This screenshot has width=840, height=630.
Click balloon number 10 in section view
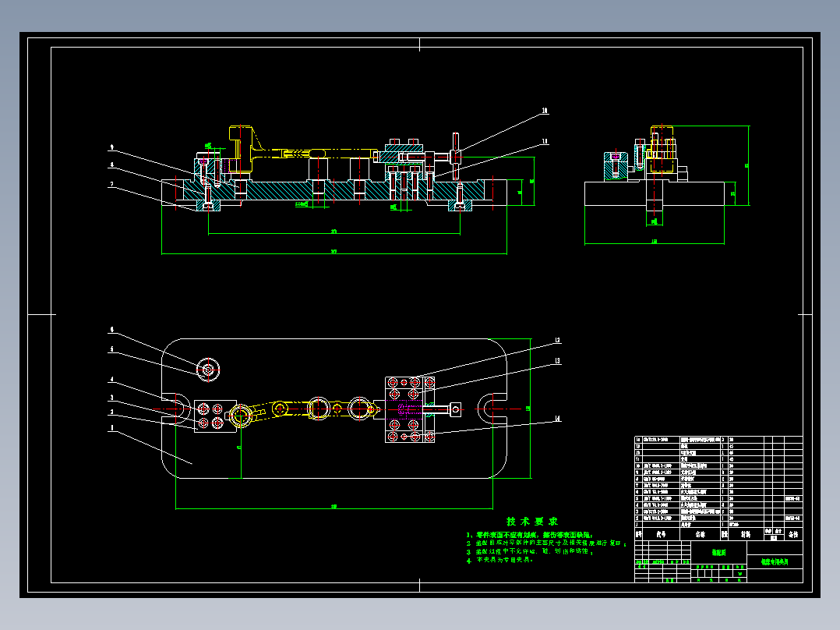(x=544, y=111)
